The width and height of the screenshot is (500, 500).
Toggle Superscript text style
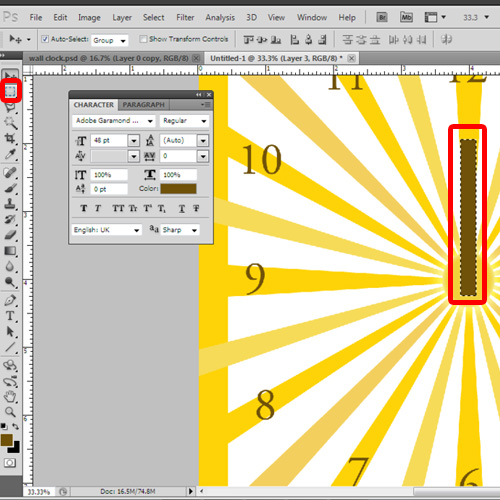(148, 208)
